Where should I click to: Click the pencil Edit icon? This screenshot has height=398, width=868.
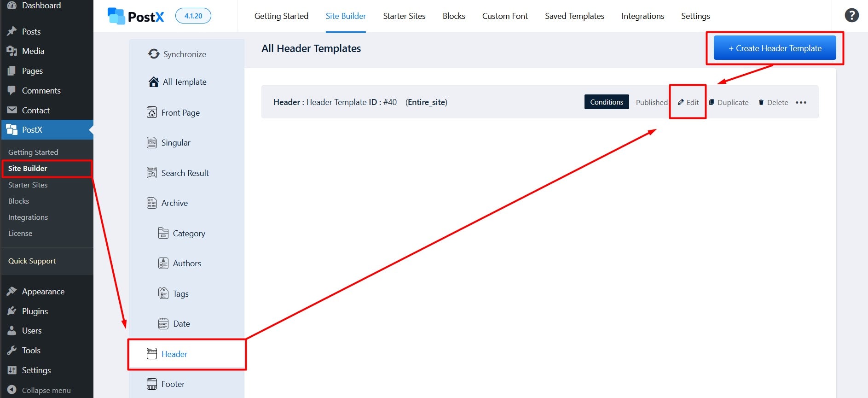coord(681,102)
